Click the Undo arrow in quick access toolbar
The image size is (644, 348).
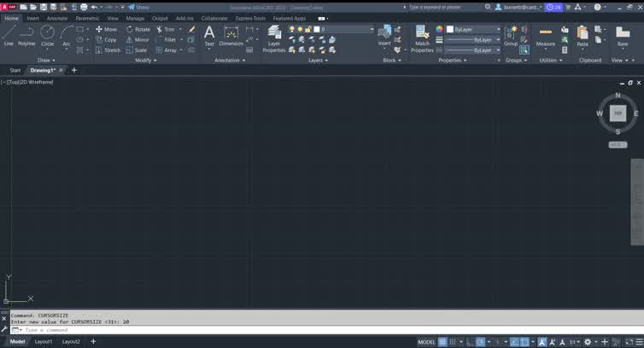94,7
